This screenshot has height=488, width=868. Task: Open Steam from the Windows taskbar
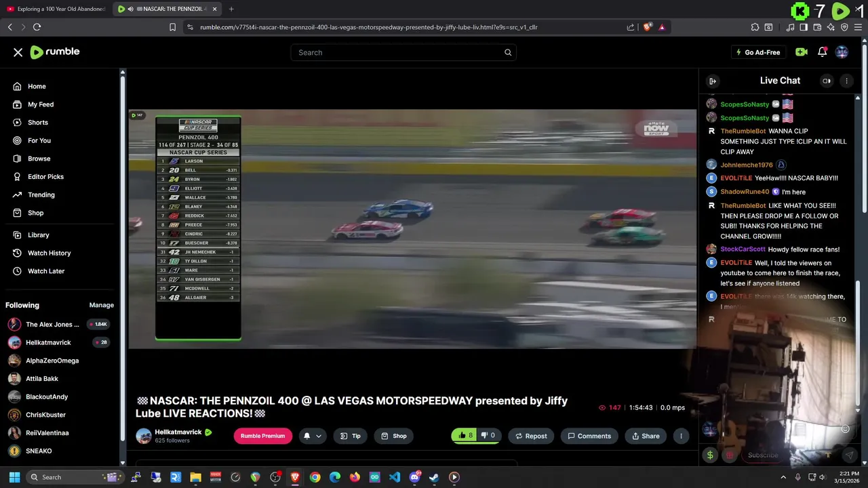tap(434, 477)
